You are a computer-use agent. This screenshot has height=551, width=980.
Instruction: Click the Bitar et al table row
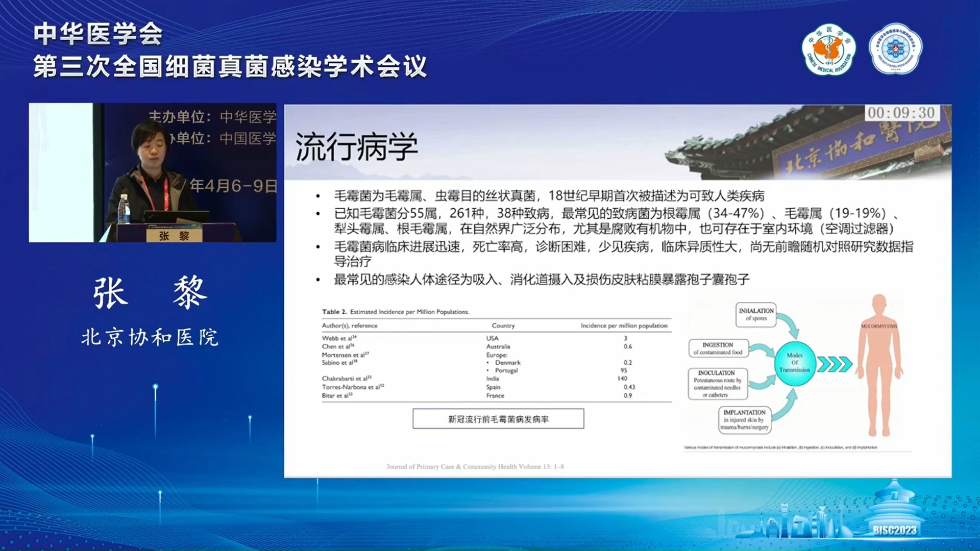(x=496, y=395)
